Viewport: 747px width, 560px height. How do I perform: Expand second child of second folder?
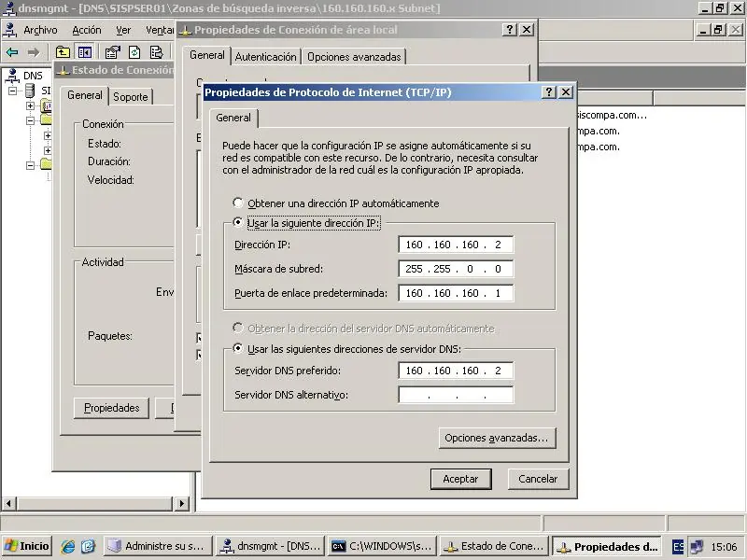click(x=48, y=150)
